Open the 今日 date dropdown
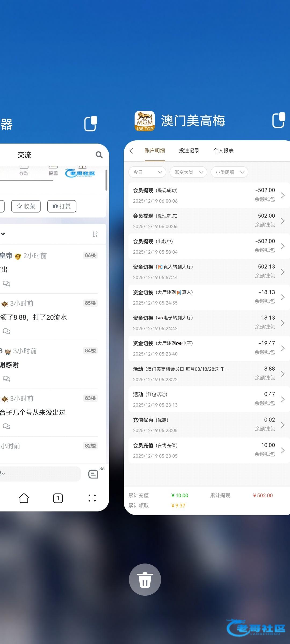Screen dimensions: 290x644 [x=147, y=172]
